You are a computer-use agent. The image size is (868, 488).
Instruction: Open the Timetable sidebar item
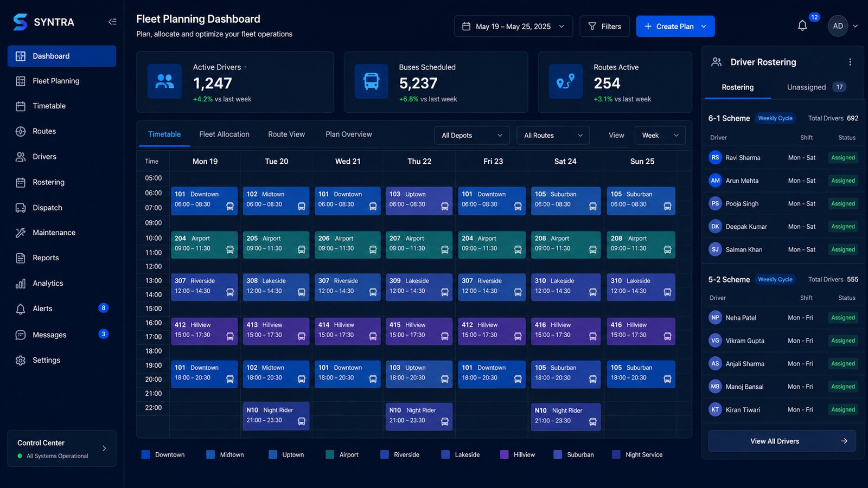62,106
